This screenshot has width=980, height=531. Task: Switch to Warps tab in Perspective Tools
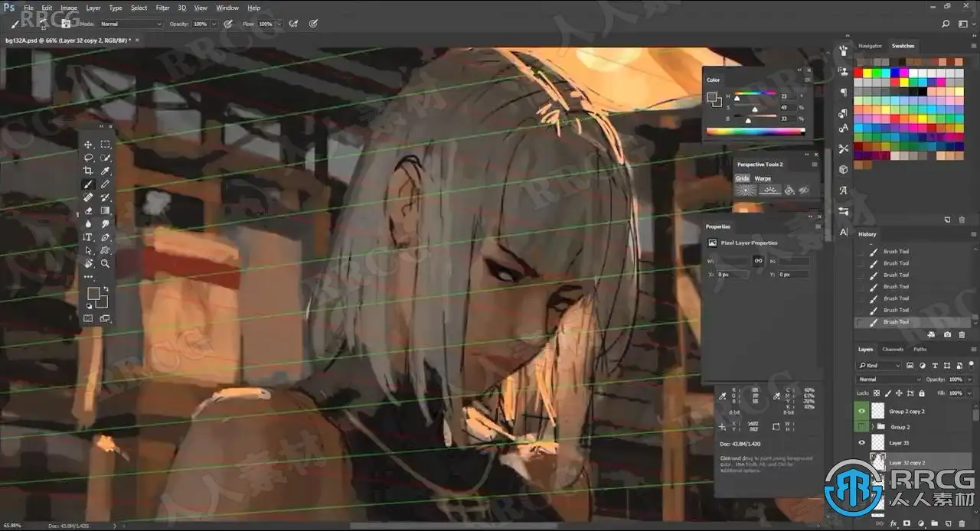[x=763, y=178]
